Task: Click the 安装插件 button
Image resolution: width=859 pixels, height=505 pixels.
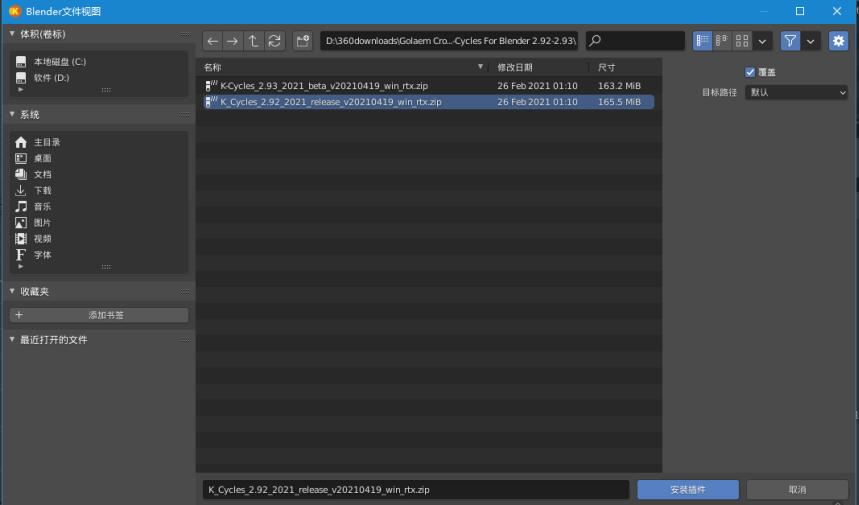Action: (688, 490)
